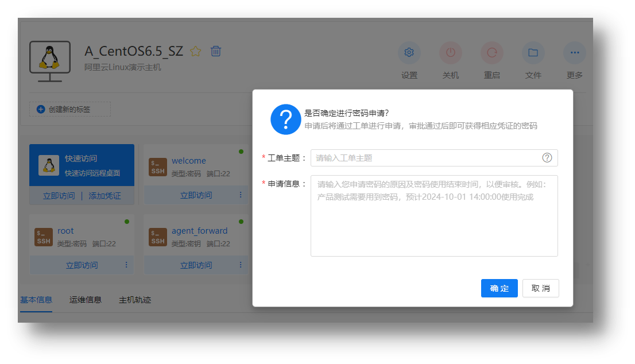
Task: Open the 文件 folder icon
Action: pyautogui.click(x=533, y=53)
